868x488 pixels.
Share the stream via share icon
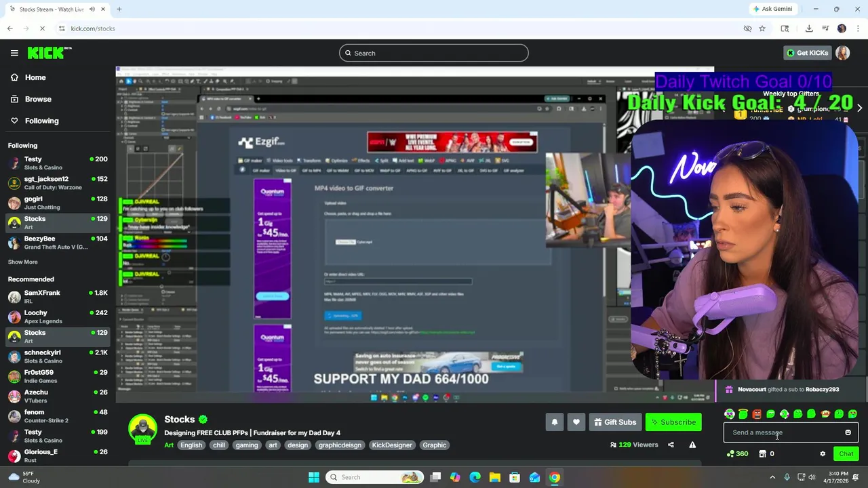click(x=671, y=445)
